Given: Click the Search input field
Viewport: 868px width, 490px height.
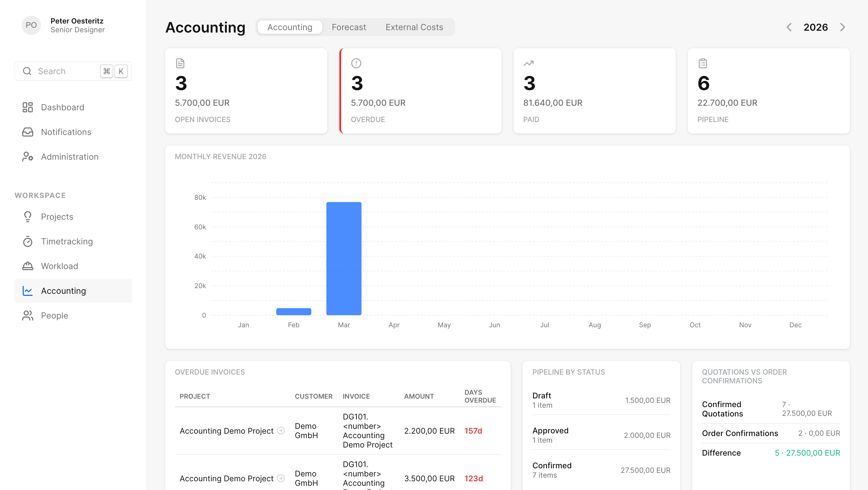Looking at the screenshot, I should [73, 71].
